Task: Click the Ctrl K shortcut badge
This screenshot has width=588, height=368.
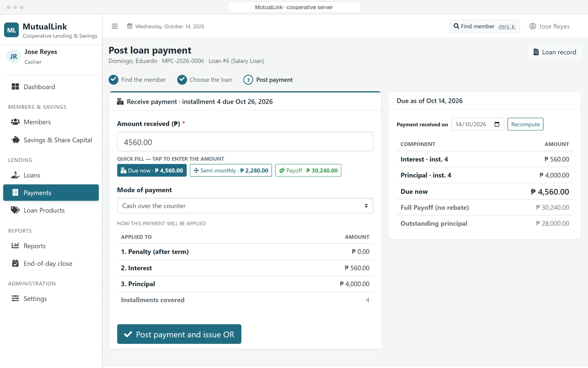Action: (x=507, y=26)
